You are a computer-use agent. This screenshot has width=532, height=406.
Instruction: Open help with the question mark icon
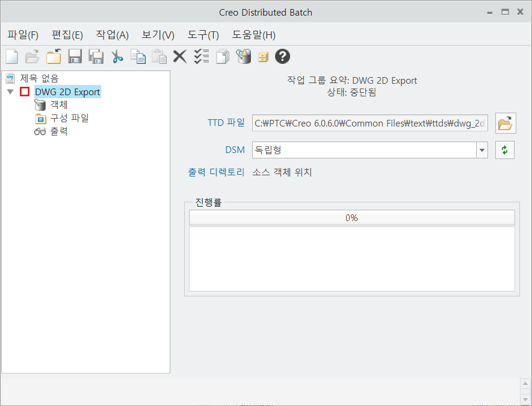point(282,57)
